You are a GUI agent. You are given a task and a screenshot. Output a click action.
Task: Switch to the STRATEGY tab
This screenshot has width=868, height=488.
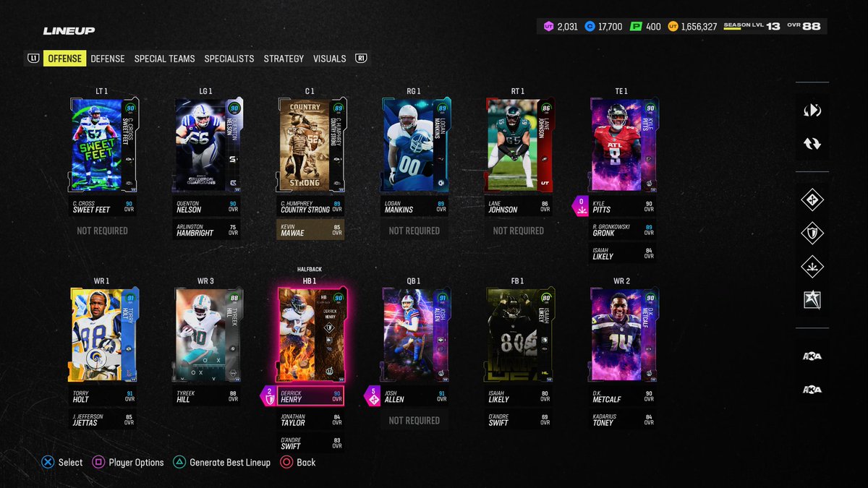coord(284,59)
